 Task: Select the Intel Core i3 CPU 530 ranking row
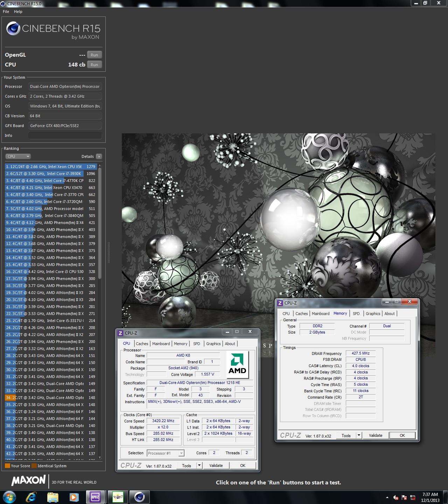click(x=51, y=272)
